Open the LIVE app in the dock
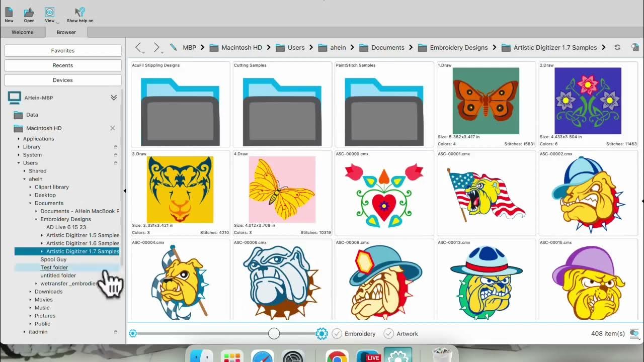644x362 pixels. click(368, 356)
